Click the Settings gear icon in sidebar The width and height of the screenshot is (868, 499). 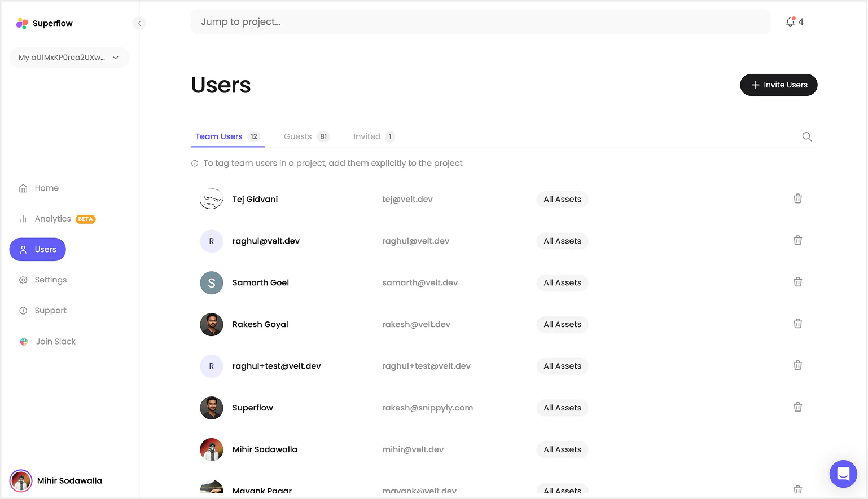[23, 280]
